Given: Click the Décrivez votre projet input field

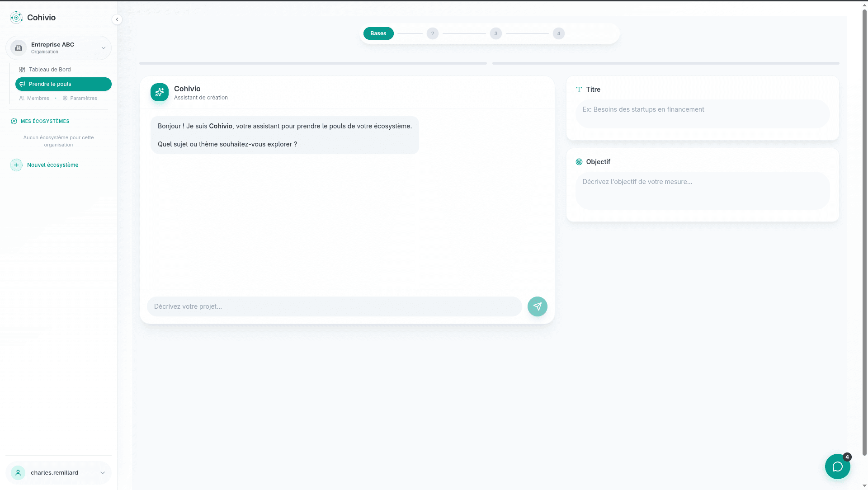Looking at the screenshot, I should click(x=335, y=306).
